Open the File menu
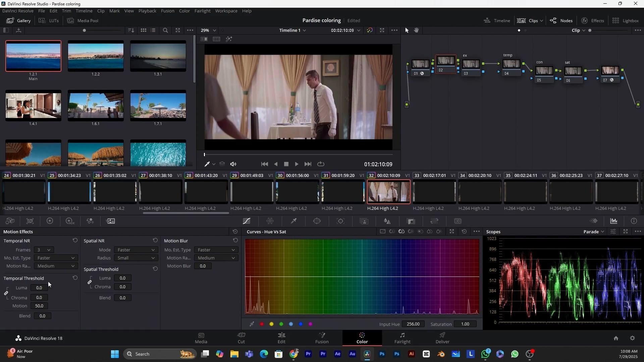 pos(42,11)
